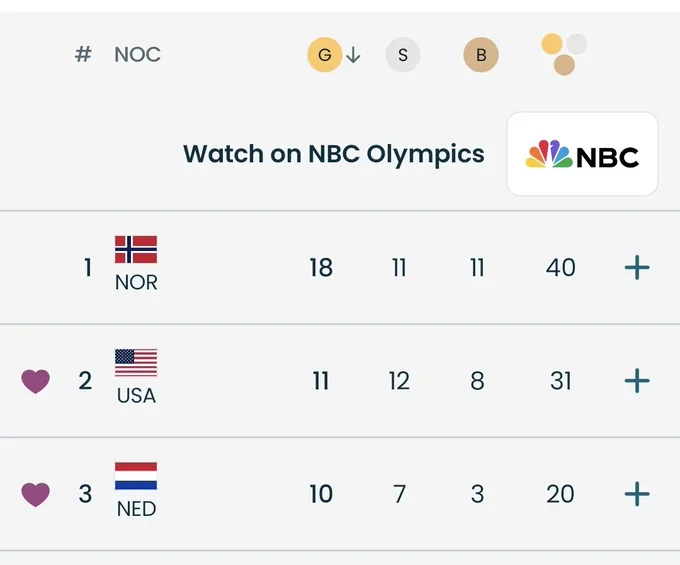This screenshot has width=680, height=565.
Task: Unfavorite NED with the heart
Action: tap(36, 494)
